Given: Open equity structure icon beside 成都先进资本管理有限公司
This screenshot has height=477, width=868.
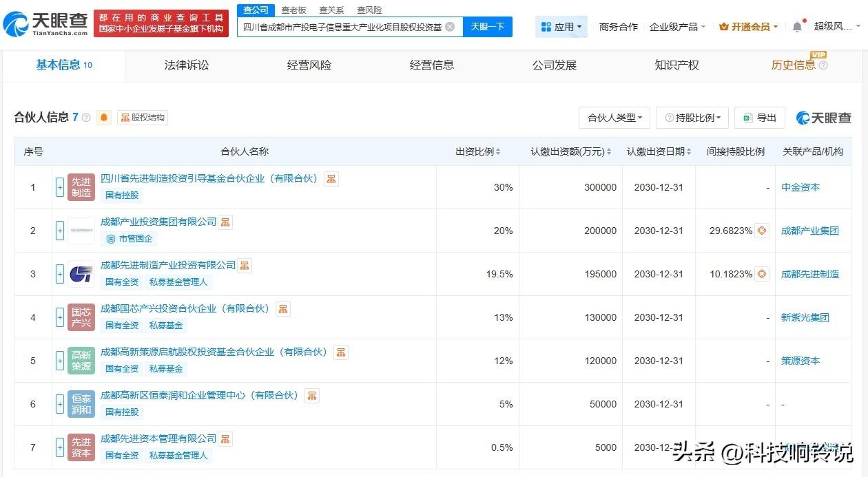Looking at the screenshot, I should tap(225, 438).
